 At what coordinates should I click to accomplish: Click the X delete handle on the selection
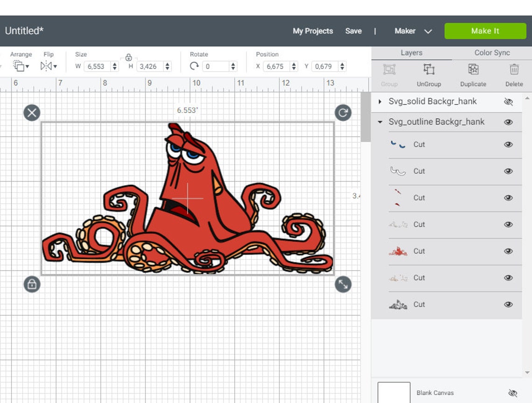[x=32, y=112]
